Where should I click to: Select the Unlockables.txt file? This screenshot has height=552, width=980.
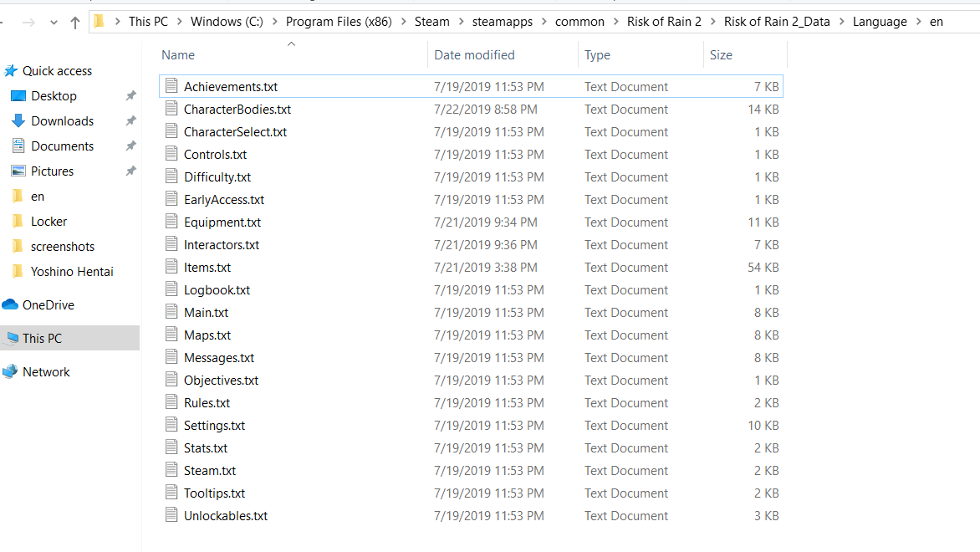(225, 516)
